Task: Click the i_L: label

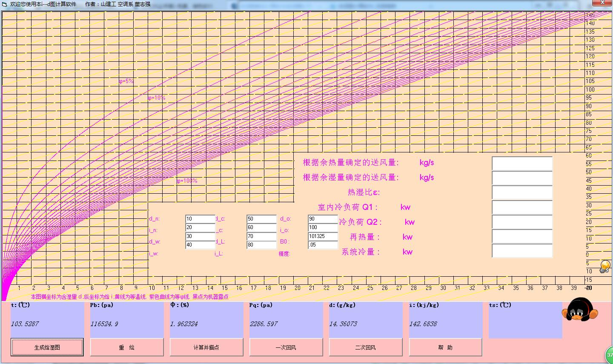Action: coord(218,254)
